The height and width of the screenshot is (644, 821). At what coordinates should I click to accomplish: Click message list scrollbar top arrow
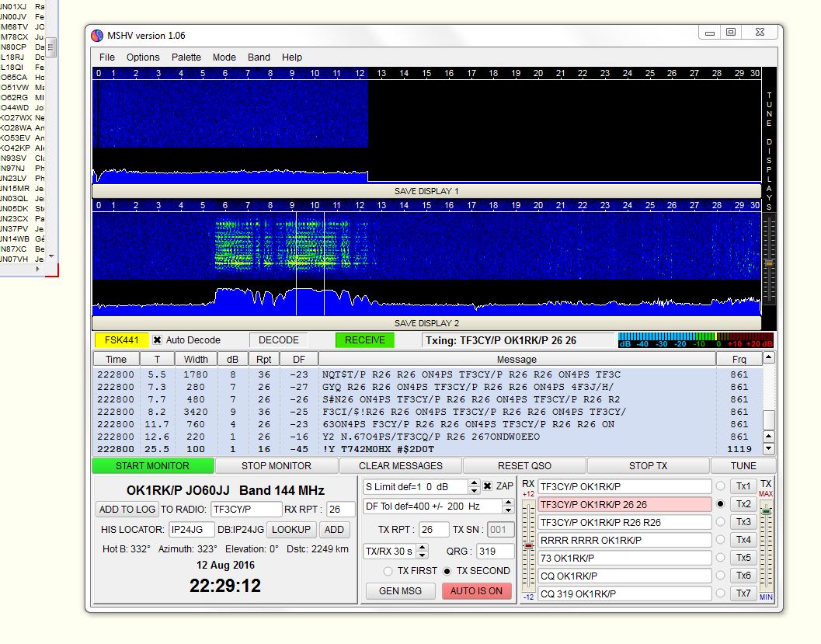coord(768,357)
